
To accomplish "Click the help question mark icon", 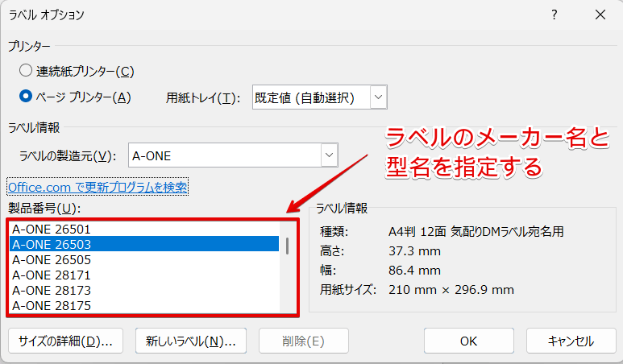I will coord(554,14).
